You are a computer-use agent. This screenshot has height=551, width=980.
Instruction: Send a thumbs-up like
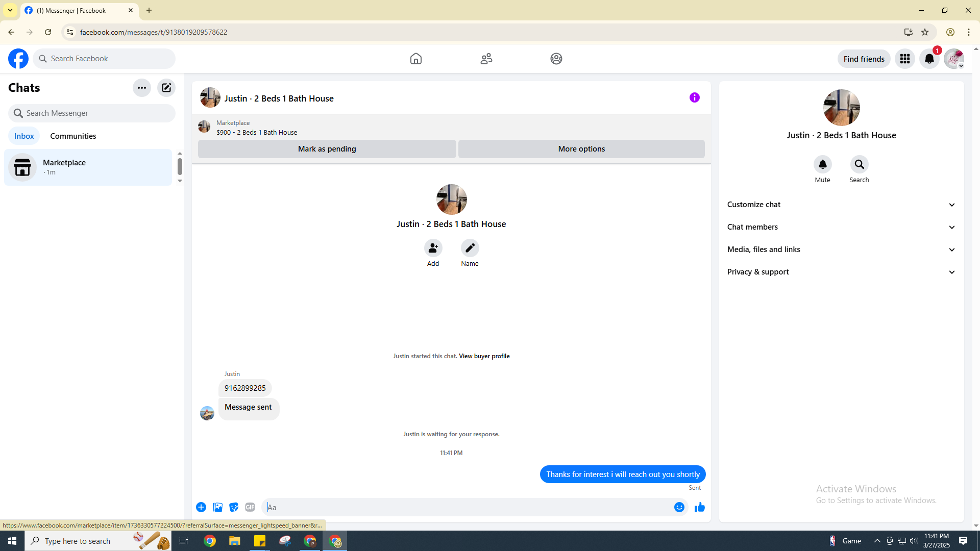[x=700, y=507]
